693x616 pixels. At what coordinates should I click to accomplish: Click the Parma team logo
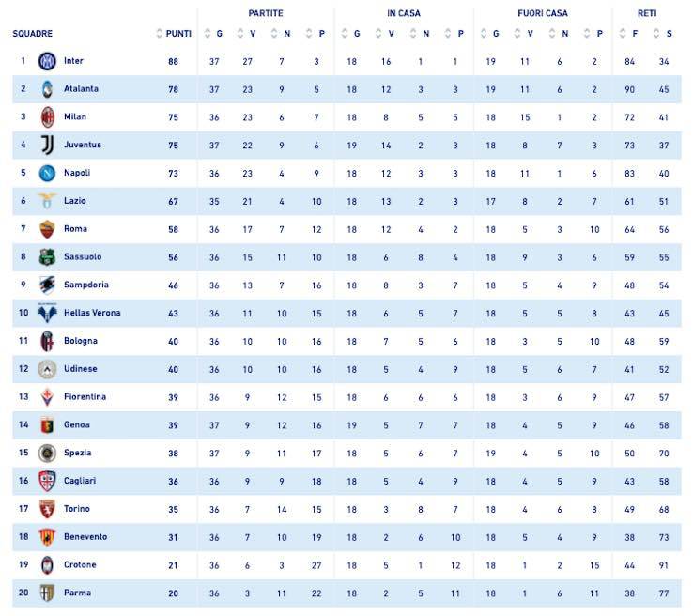point(47,593)
